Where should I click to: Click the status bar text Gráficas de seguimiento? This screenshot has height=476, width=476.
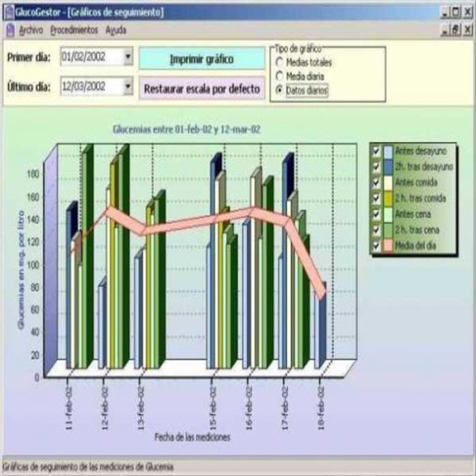88,466
